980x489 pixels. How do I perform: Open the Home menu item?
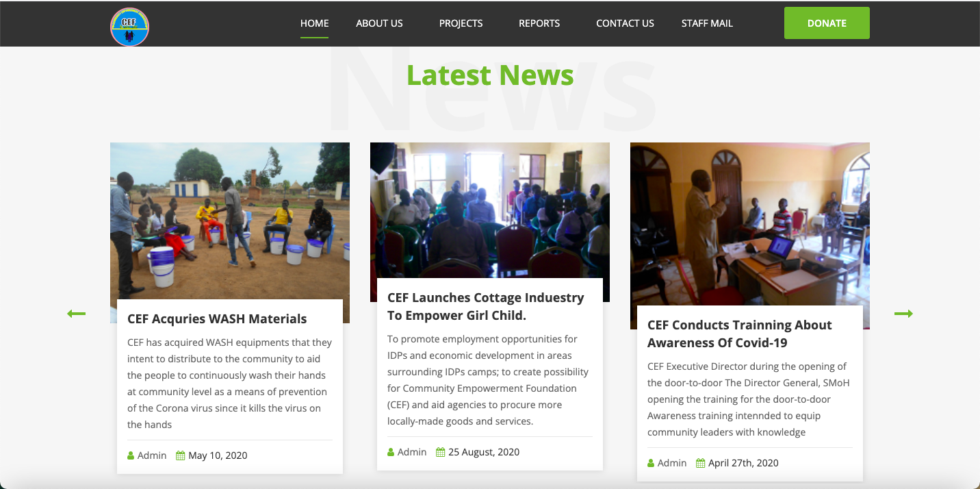[x=315, y=23]
